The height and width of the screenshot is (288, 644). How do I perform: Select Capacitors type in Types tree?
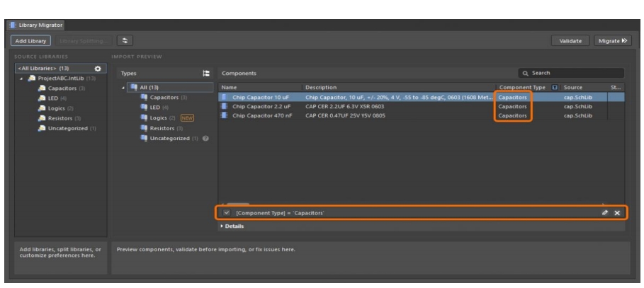coord(164,98)
